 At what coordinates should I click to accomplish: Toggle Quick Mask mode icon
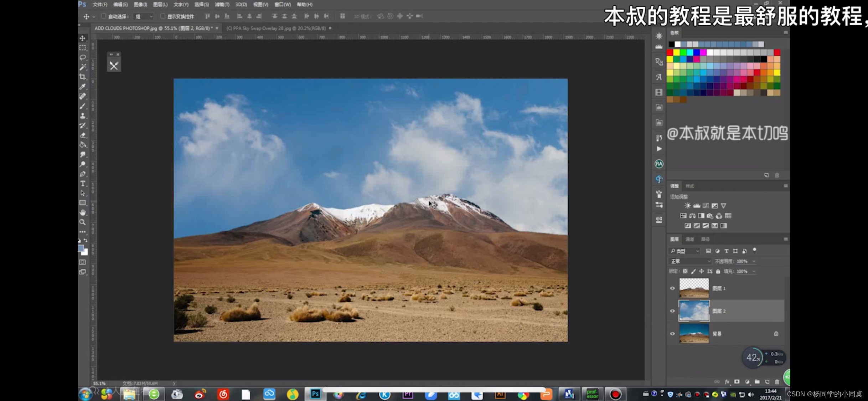[83, 262]
